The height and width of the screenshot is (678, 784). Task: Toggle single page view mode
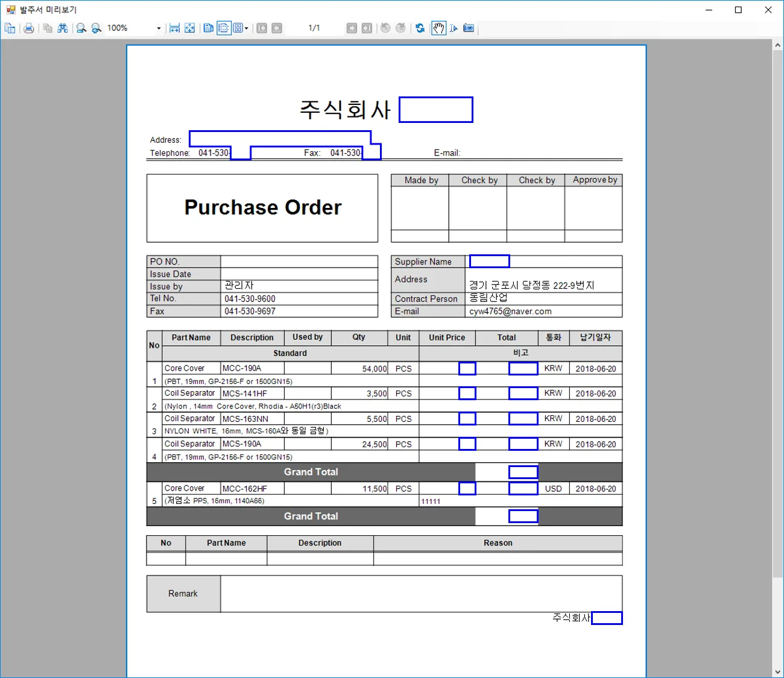(209, 28)
